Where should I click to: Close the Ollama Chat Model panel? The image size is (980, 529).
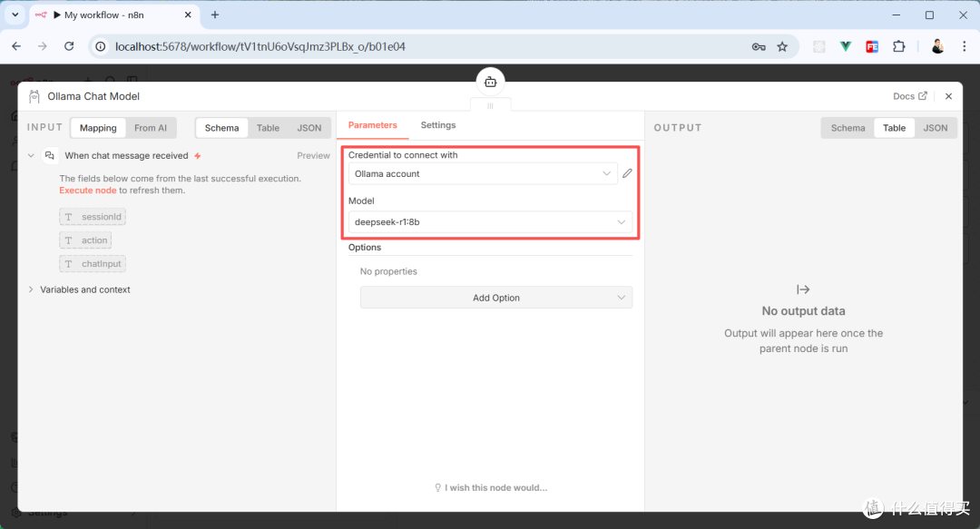click(x=949, y=96)
